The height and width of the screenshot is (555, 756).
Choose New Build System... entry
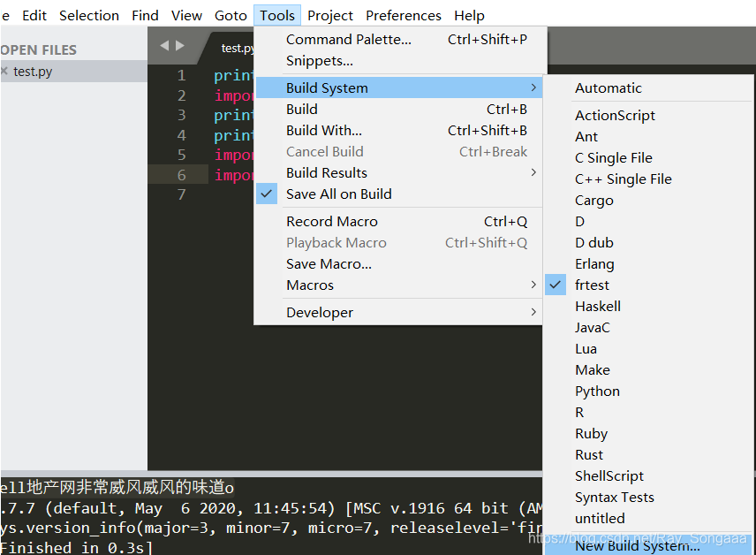[x=648, y=545]
